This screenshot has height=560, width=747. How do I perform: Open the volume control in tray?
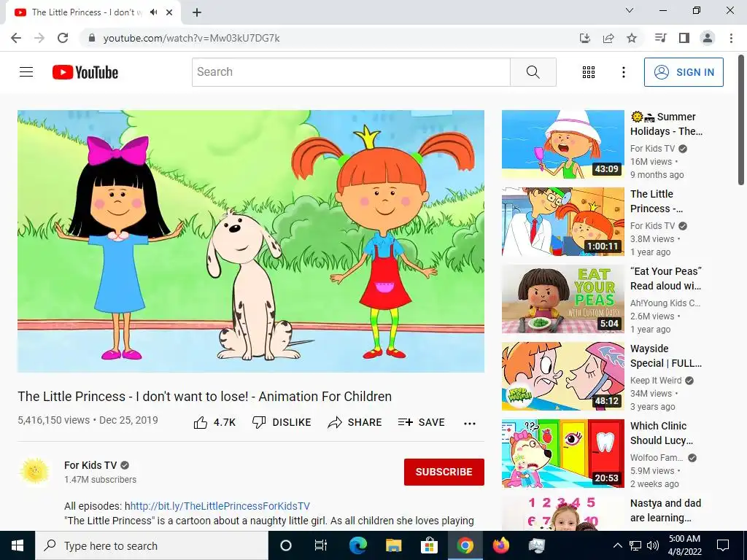653,545
